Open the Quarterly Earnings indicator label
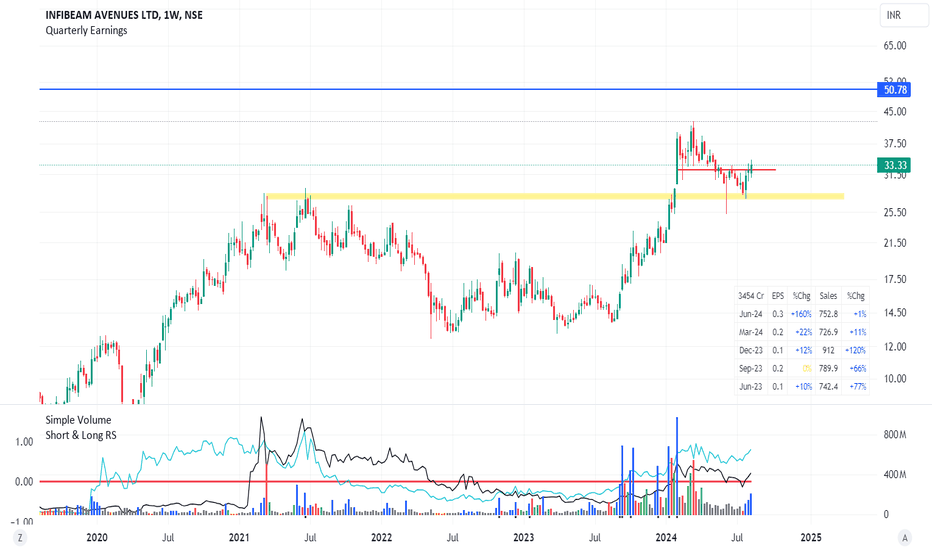This screenshot has width=932, height=550. (x=86, y=30)
